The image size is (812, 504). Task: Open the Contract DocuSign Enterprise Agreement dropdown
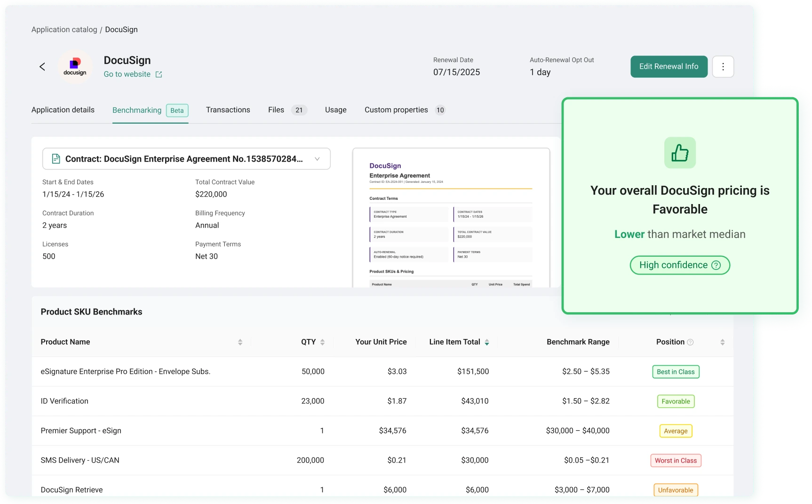(186, 159)
